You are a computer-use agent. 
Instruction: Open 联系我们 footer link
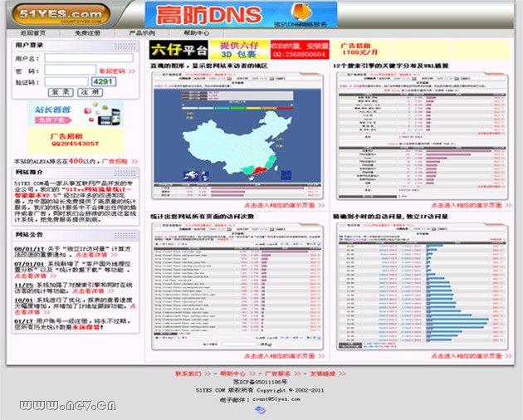click(193, 374)
